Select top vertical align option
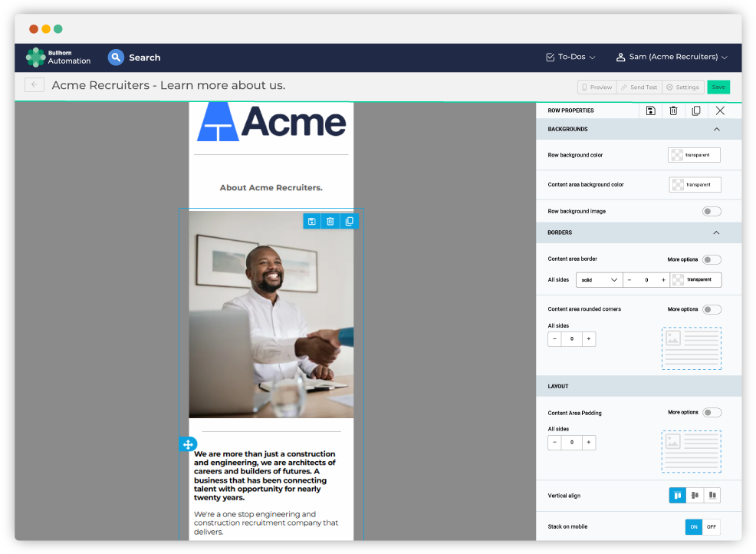Image resolution: width=756 pixels, height=554 pixels. click(678, 495)
